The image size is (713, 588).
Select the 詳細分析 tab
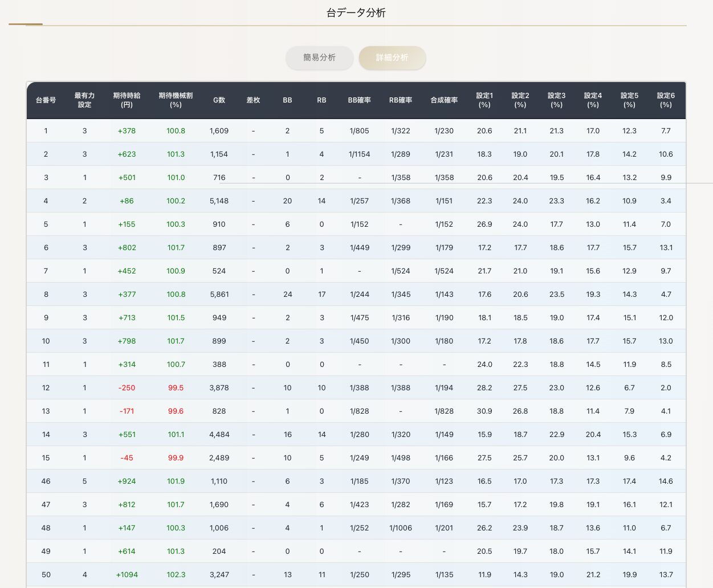coord(392,58)
